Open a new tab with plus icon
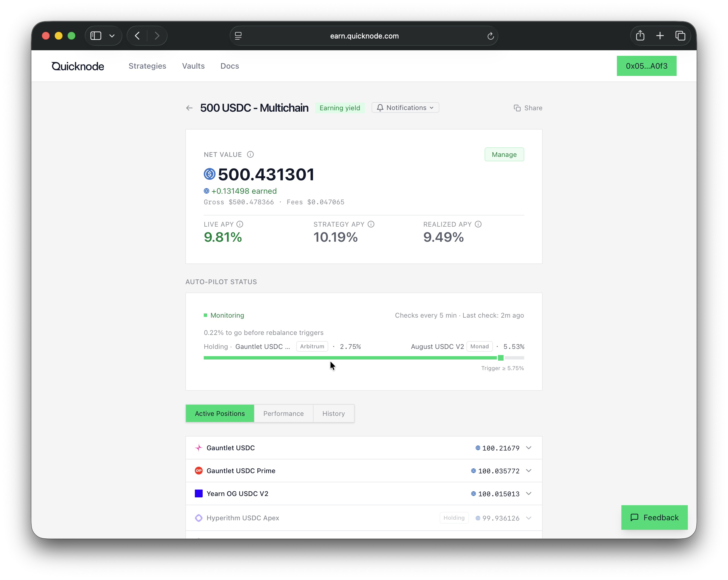 click(660, 36)
